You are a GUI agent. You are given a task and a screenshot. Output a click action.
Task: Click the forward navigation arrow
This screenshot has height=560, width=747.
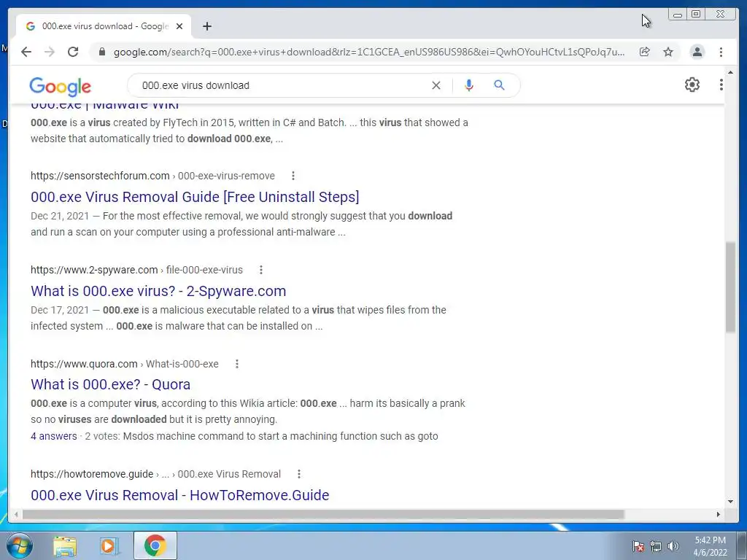click(50, 52)
